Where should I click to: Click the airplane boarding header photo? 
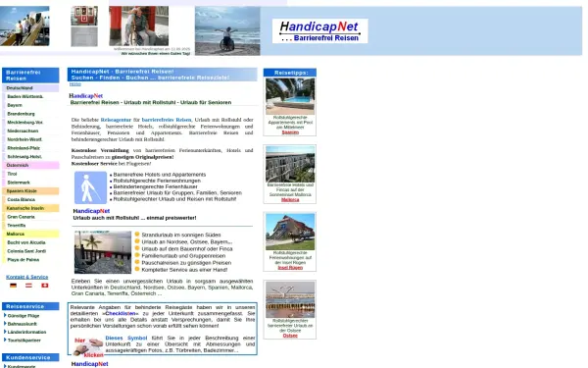click(24, 26)
